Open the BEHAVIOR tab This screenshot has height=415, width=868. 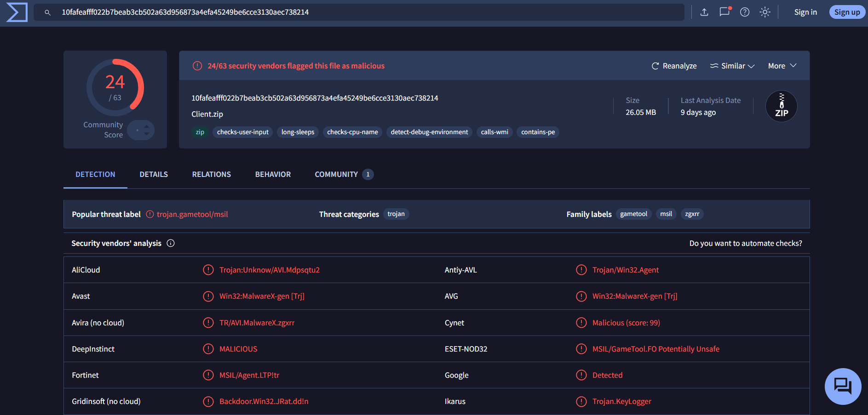point(273,175)
